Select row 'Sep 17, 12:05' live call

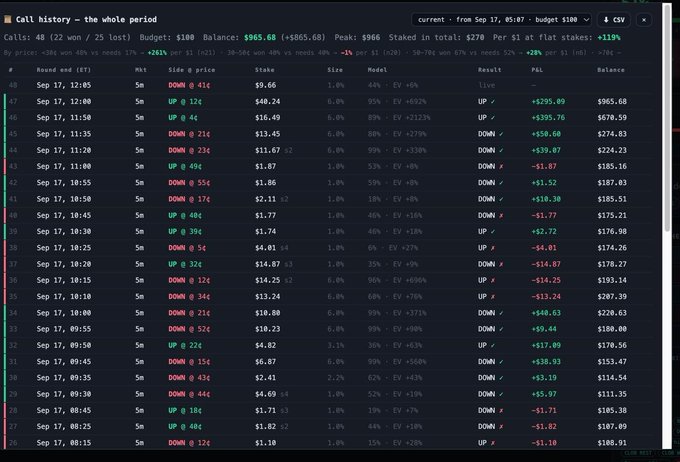tap(327, 85)
